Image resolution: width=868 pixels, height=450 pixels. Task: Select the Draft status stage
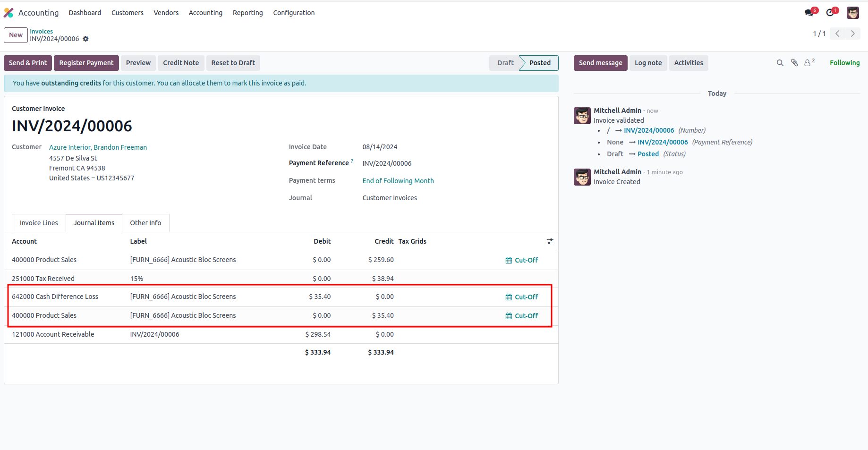pos(505,63)
